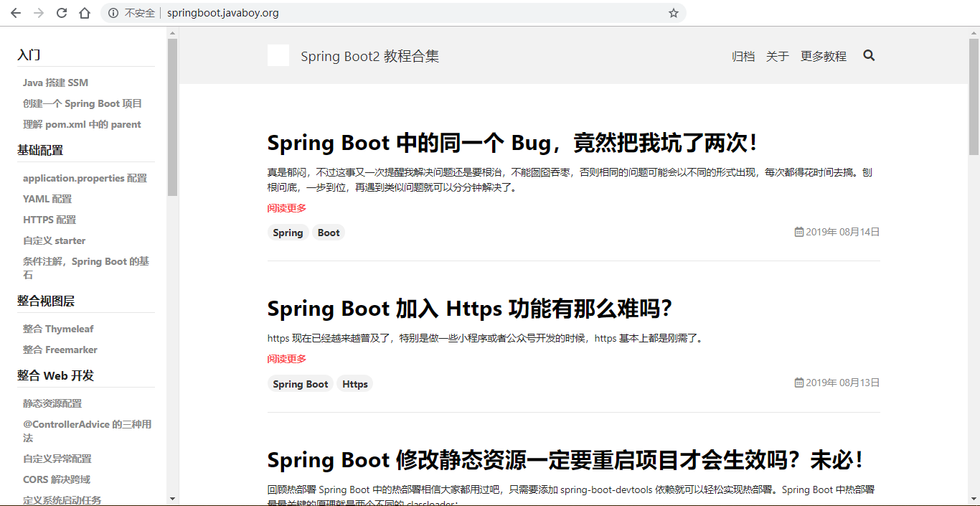Image resolution: width=980 pixels, height=506 pixels.
Task: Open article 'Spring Boot 修改静态资源' title
Action: pyautogui.click(x=565, y=460)
